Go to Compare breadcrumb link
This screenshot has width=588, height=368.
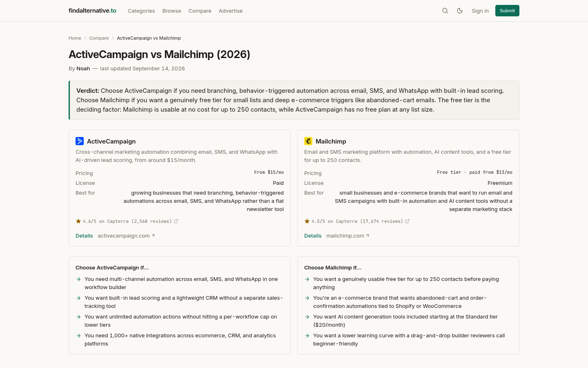(x=99, y=38)
